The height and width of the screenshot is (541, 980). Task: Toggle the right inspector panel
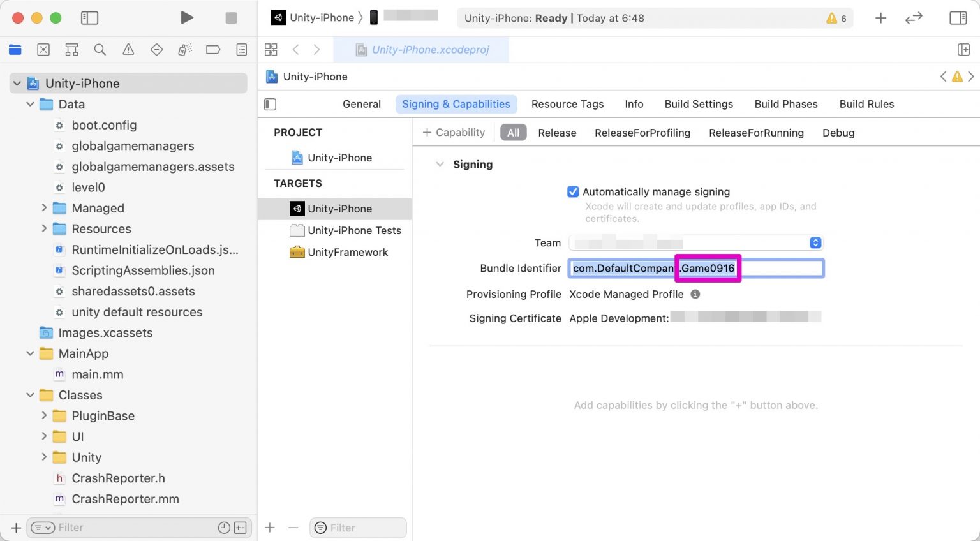pyautogui.click(x=958, y=18)
